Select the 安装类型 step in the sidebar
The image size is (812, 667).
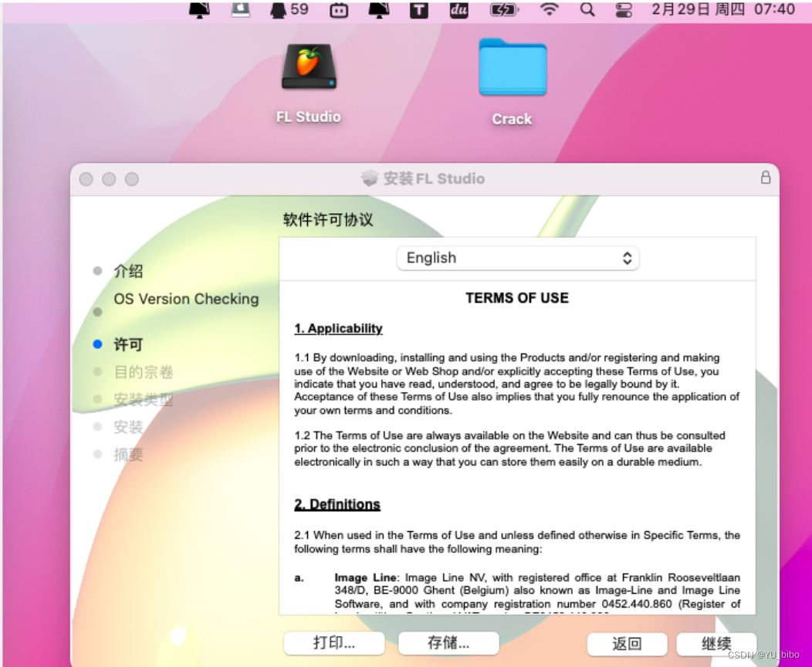tap(144, 399)
